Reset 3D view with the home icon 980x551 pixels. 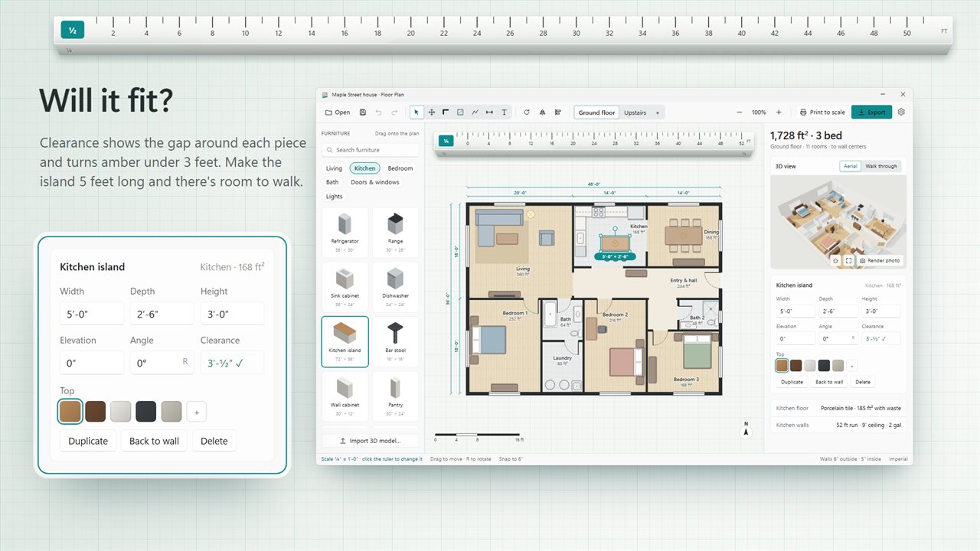(x=836, y=261)
